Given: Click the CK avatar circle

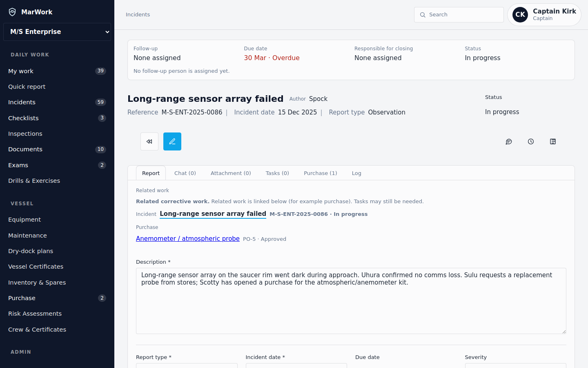Looking at the screenshot, I should 520,15.
